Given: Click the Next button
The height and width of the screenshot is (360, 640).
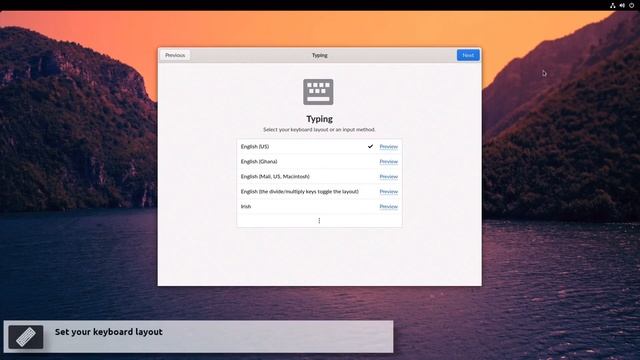Looking at the screenshot, I should [x=468, y=55].
